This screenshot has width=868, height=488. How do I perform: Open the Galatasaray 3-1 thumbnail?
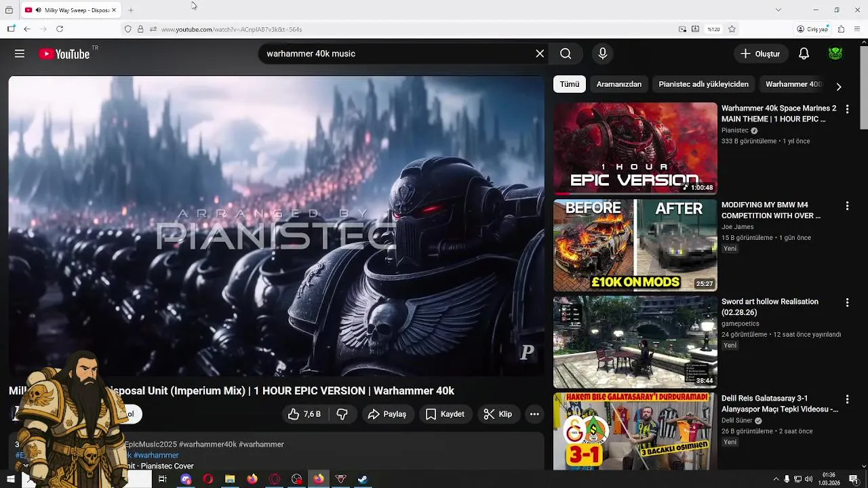[x=635, y=432]
